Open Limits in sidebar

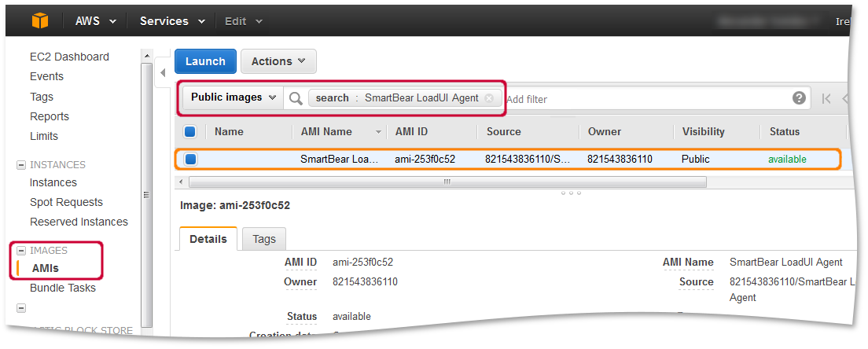(44, 136)
